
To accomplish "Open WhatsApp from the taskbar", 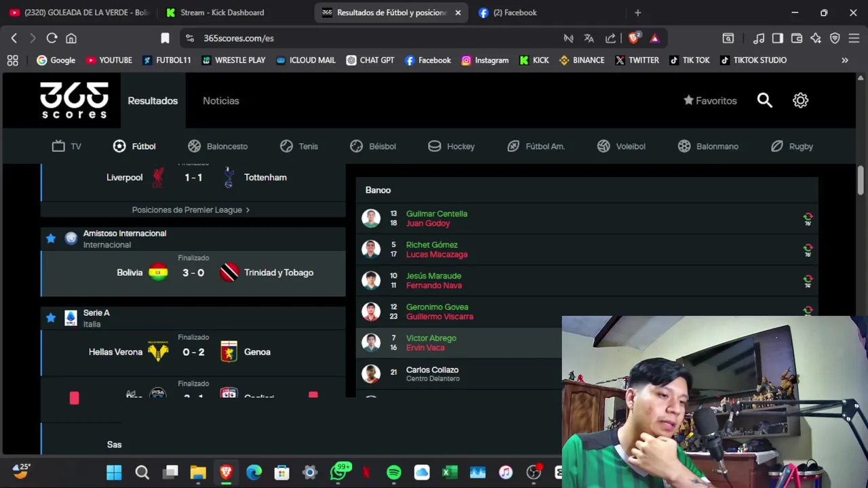I will [x=338, y=472].
